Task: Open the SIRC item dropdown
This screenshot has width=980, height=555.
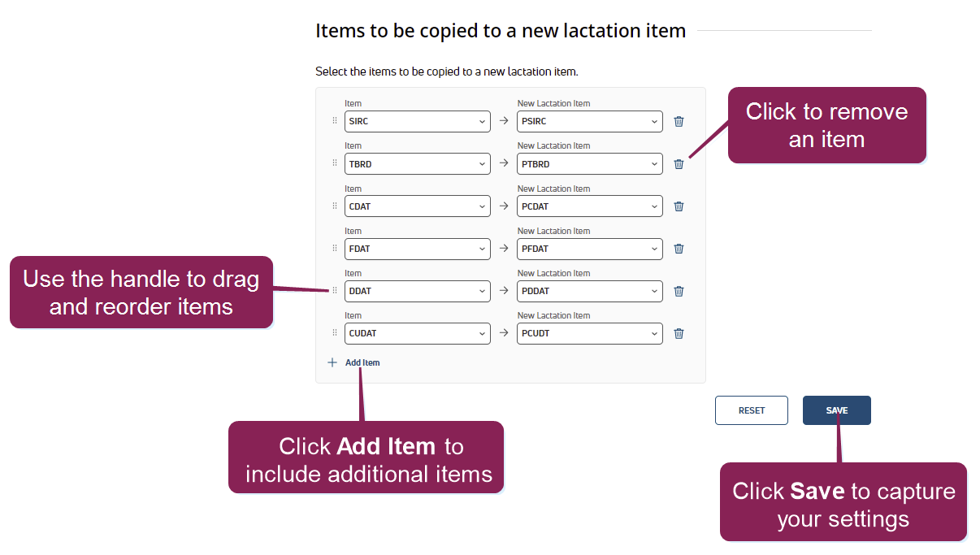Action: click(x=417, y=122)
